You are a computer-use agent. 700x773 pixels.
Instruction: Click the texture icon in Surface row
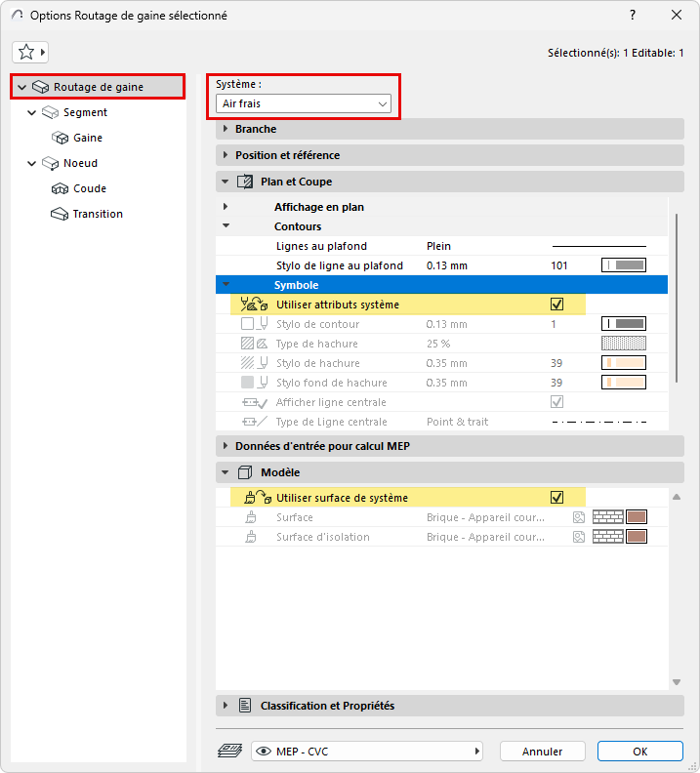pos(579,517)
